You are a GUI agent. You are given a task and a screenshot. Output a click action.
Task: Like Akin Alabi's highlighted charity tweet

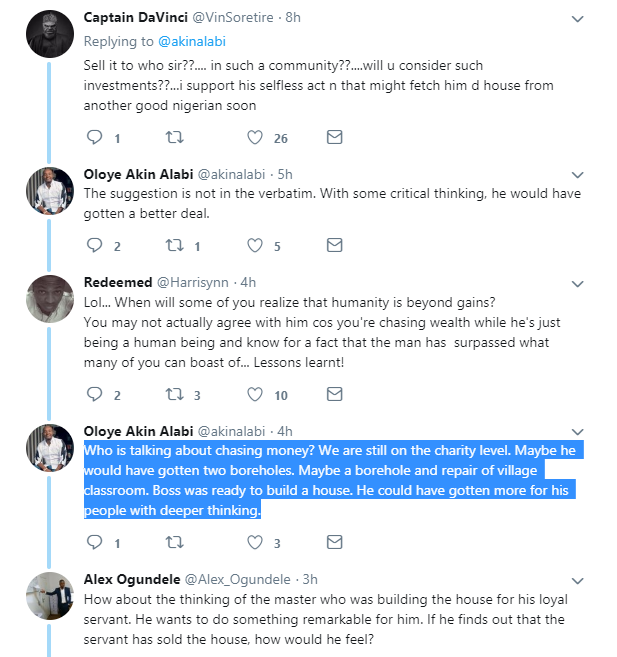255,543
